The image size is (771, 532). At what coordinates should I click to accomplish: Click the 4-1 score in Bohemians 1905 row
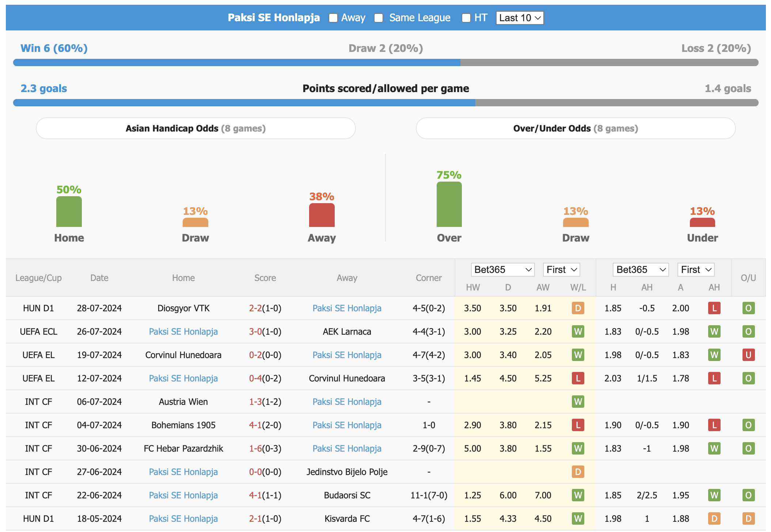click(255, 425)
